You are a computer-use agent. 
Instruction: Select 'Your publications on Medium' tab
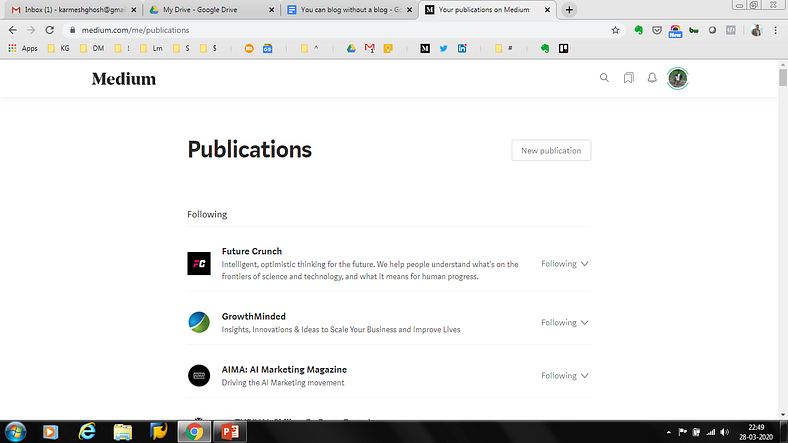click(x=486, y=10)
